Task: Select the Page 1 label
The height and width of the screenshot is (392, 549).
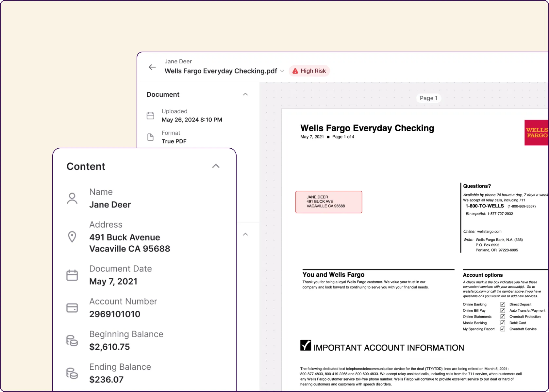Action: tap(428, 98)
